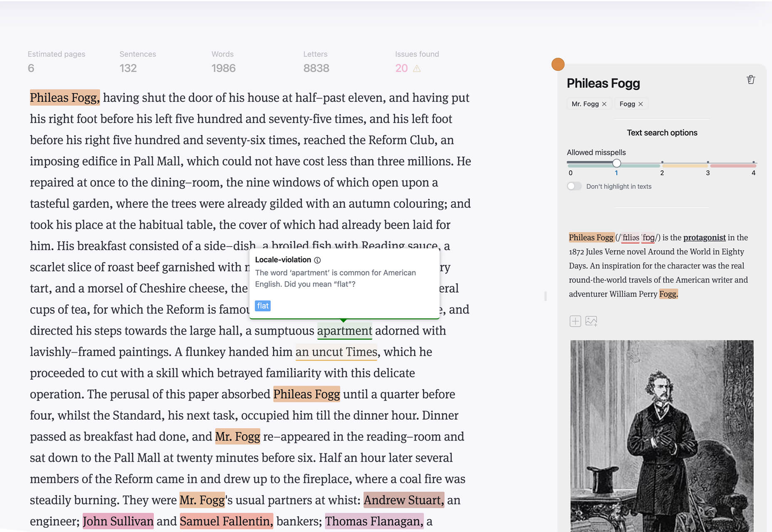The image size is (772, 532).
Task: Click the orange character color circle
Action: coord(558,64)
